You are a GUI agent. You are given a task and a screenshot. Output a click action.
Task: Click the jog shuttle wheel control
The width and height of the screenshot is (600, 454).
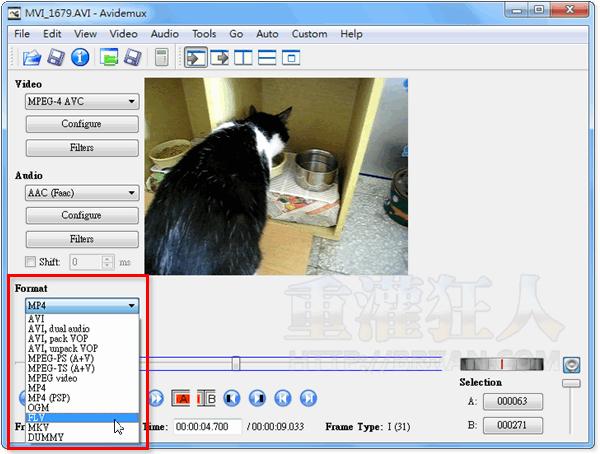502,364
